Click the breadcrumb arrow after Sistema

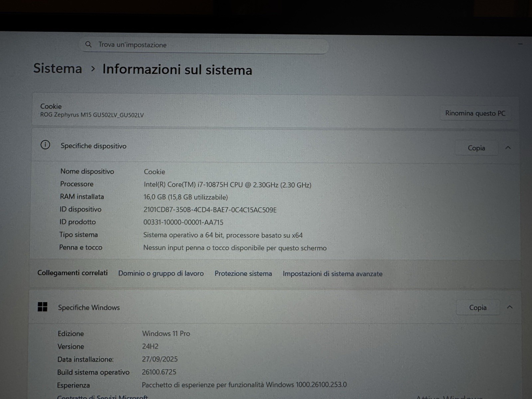[x=93, y=69]
